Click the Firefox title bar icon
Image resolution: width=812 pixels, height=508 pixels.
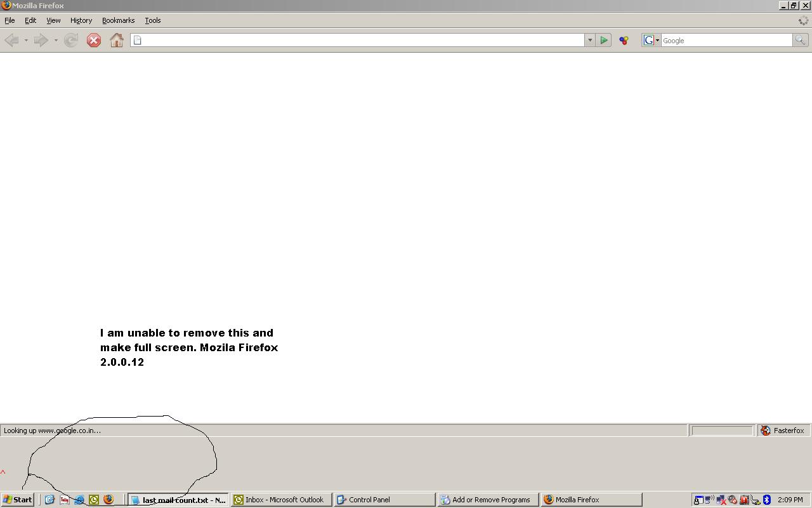tap(6, 5)
